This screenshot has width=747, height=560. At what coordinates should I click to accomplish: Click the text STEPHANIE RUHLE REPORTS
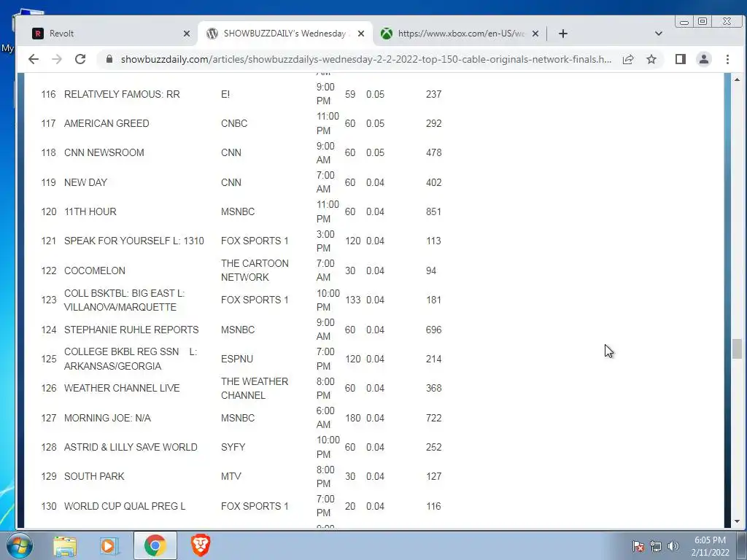131,330
